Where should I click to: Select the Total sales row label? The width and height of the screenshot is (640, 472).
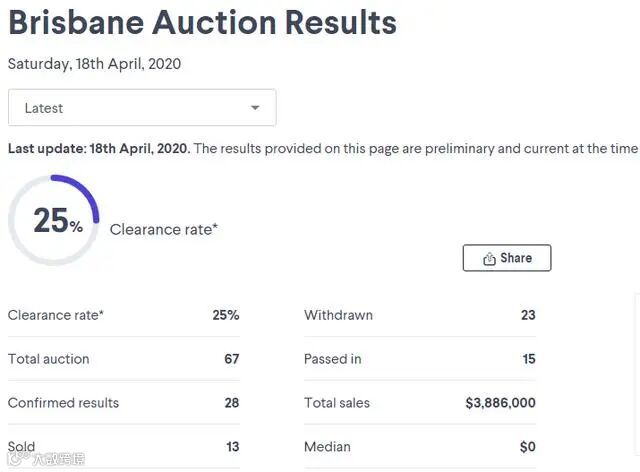point(337,403)
